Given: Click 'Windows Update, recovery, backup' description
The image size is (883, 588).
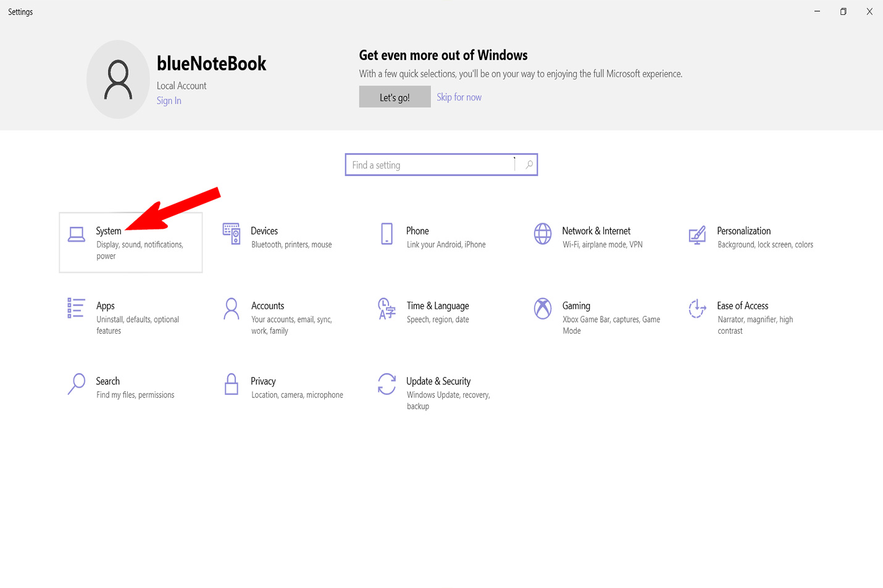Looking at the screenshot, I should 448,400.
